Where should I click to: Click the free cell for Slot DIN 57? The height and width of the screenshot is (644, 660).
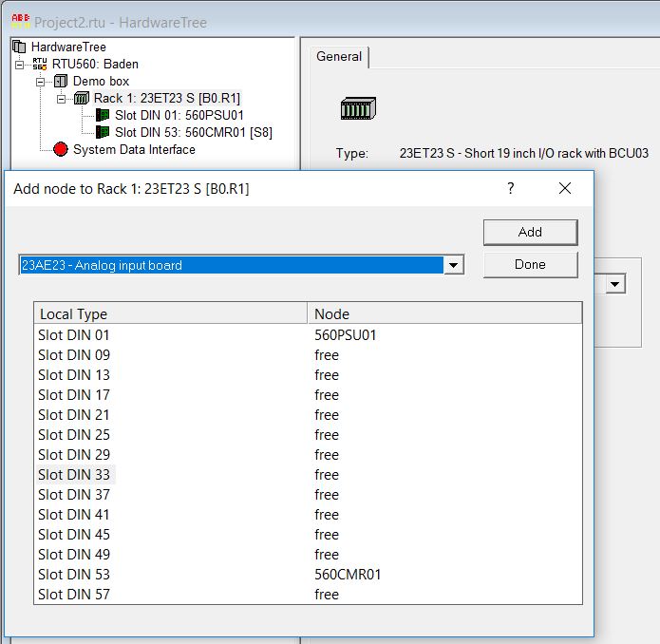pos(327,595)
